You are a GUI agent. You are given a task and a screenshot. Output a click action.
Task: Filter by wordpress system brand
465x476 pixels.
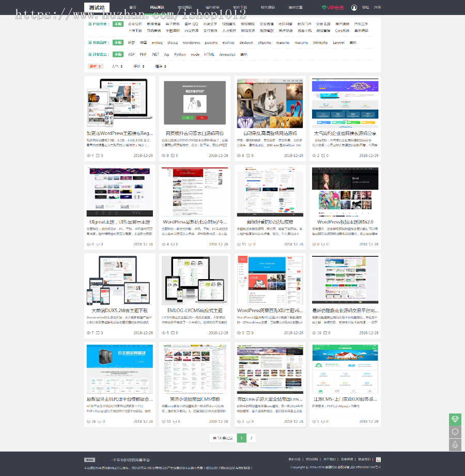pos(191,43)
